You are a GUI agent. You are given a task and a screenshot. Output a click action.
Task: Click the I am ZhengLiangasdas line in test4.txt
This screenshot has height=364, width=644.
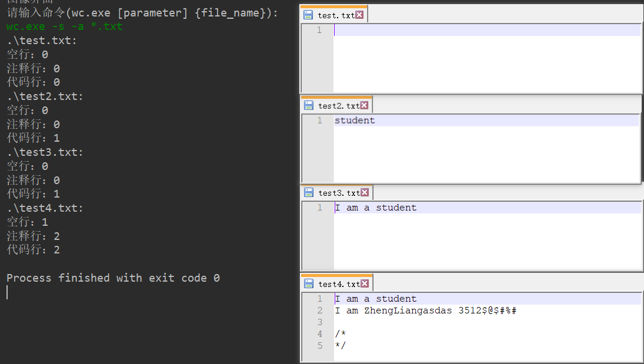click(426, 310)
